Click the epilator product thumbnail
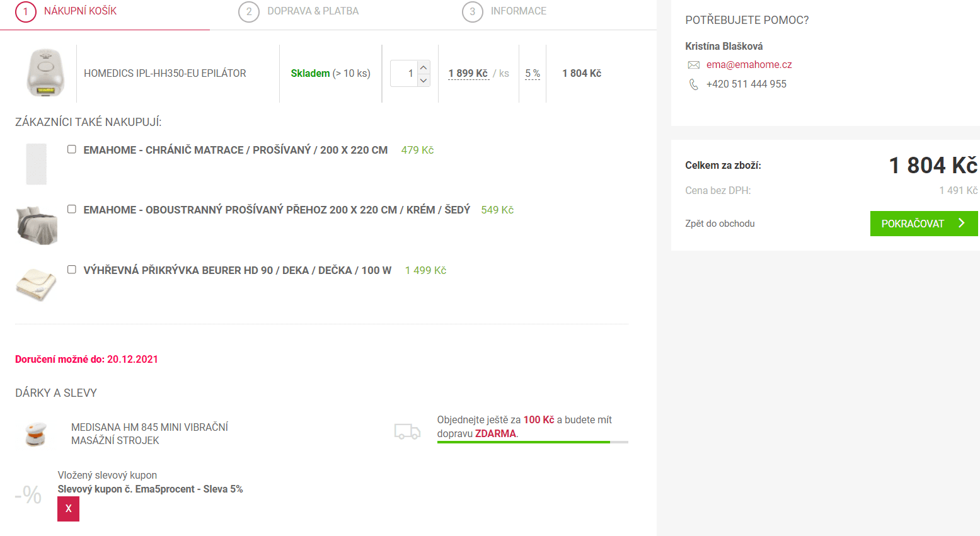Viewport: 980px width, 536px height. click(x=45, y=73)
